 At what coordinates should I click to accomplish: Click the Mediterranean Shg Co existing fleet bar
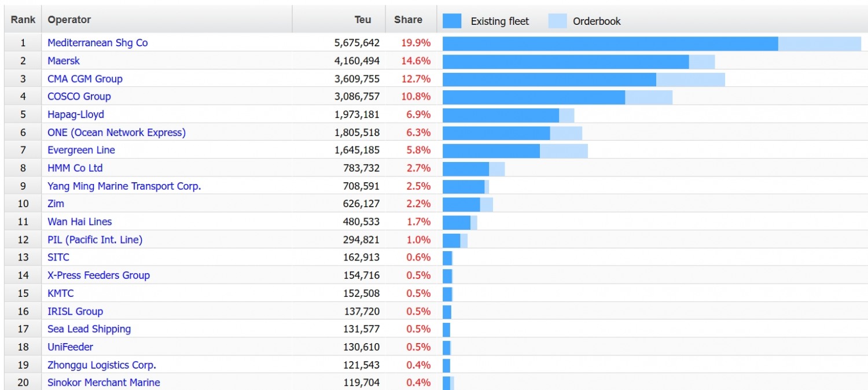click(610, 44)
